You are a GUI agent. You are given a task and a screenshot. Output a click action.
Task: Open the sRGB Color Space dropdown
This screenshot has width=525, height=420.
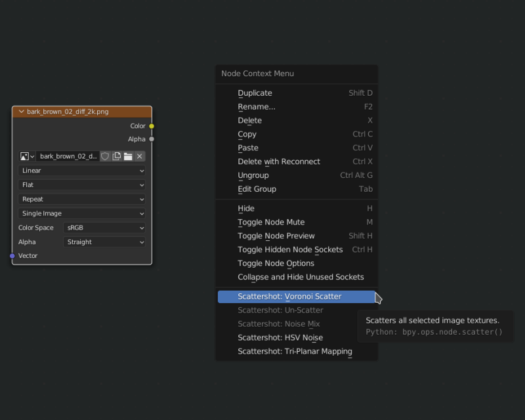(x=104, y=228)
